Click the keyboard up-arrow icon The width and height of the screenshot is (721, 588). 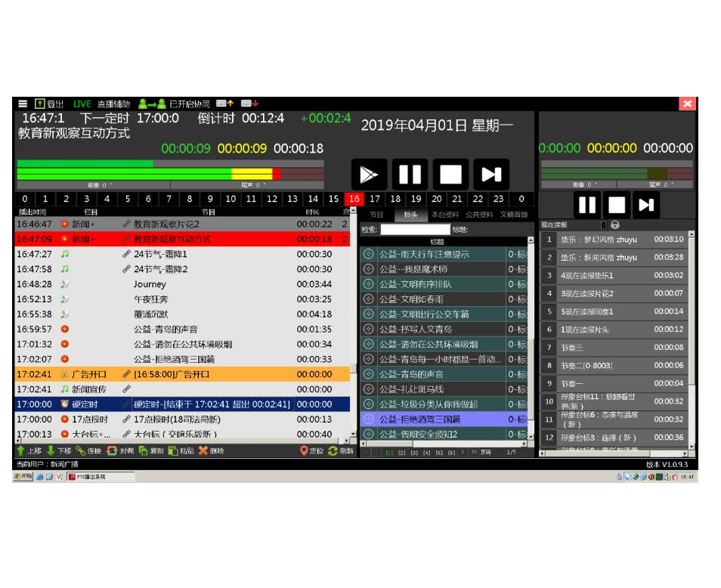click(x=224, y=104)
